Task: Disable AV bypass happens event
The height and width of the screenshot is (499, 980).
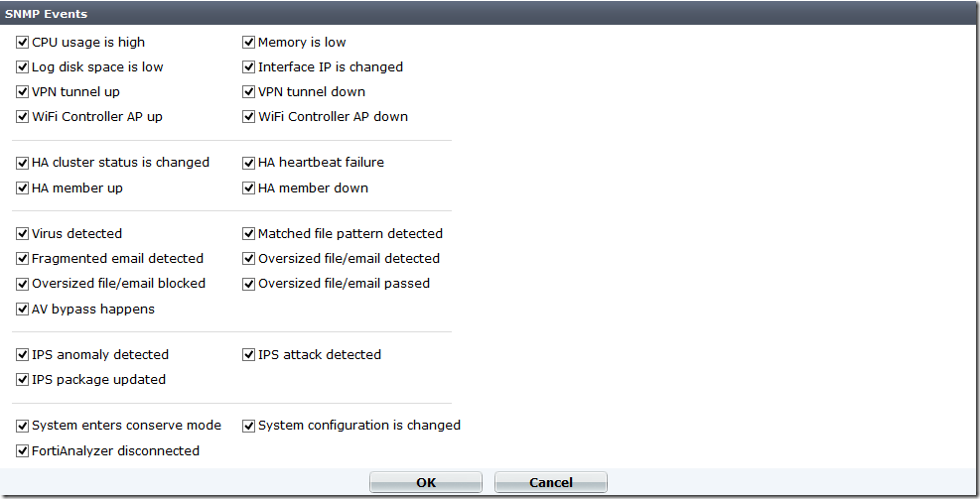Action: 23,310
